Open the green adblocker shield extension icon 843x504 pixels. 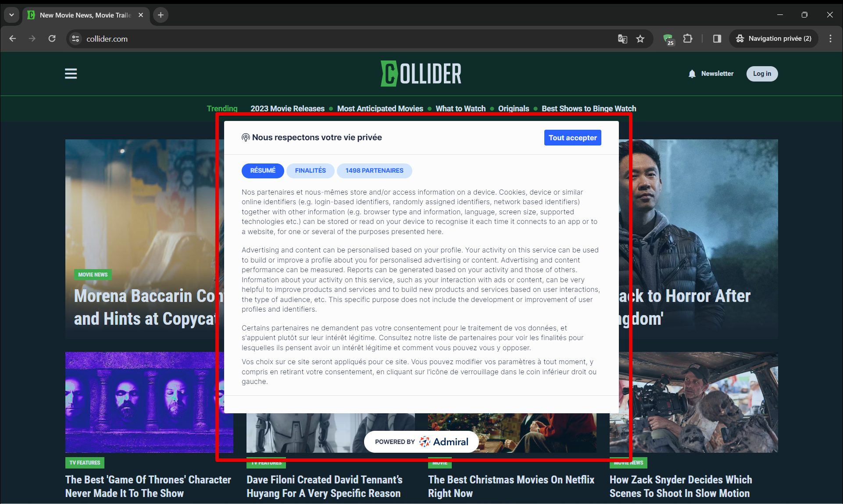(668, 39)
